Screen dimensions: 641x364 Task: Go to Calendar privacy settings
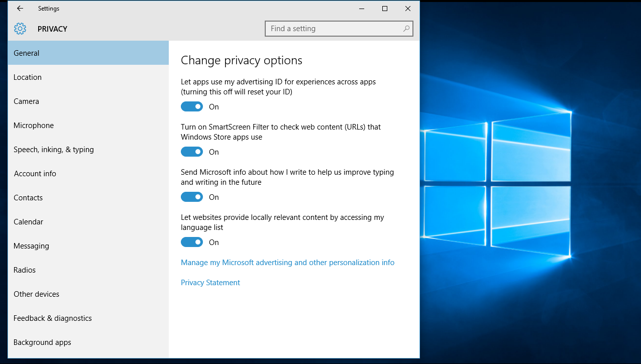tap(28, 221)
